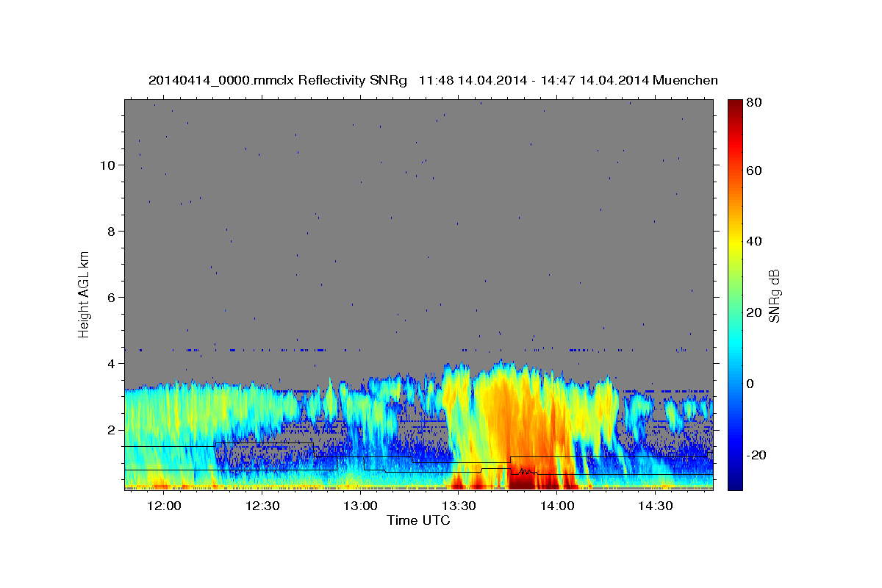Click the 'Time UTC' axis label

pyautogui.click(x=418, y=520)
